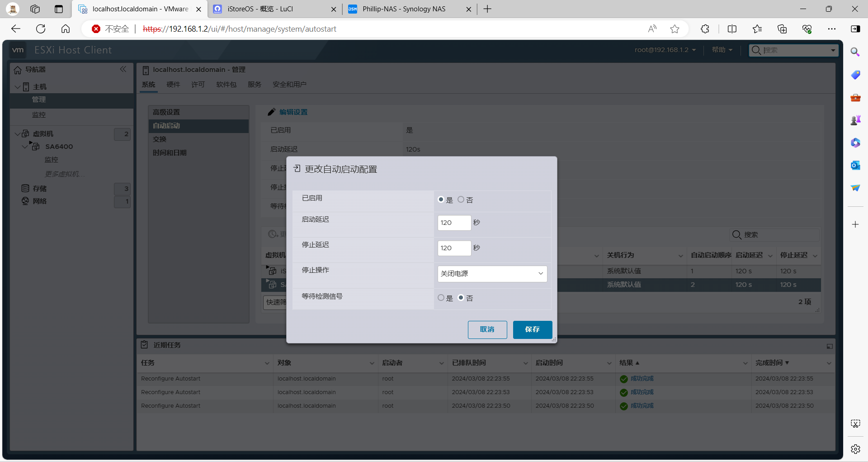Click the 保存 button in the dialog
The width and height of the screenshot is (868, 462).
[x=532, y=329]
